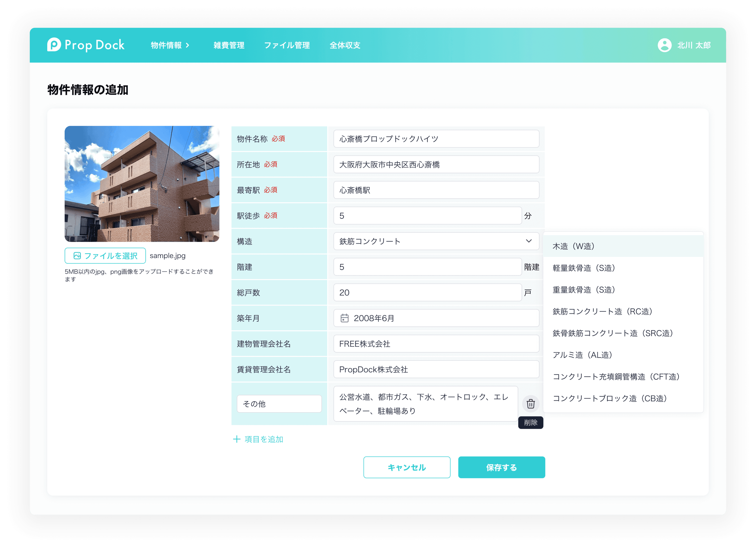Screen dimensions: 756x548
Task: Select 軽量鉄骨造（S造）option
Action: coord(623,268)
